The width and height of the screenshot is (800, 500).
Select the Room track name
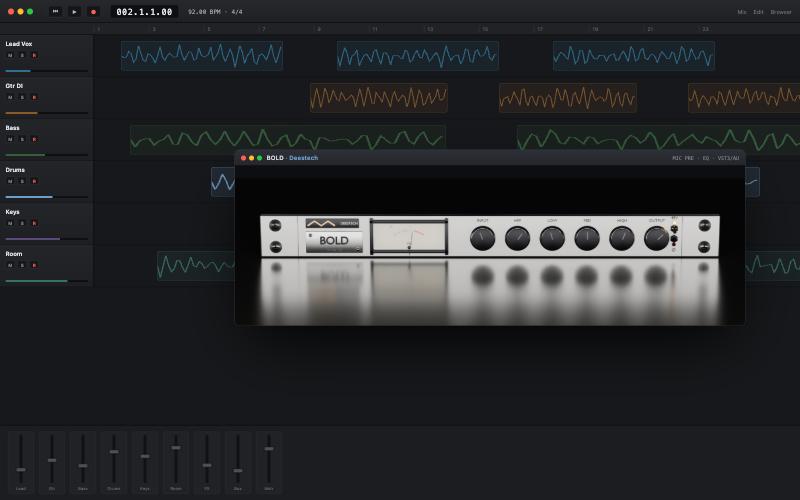click(14, 254)
